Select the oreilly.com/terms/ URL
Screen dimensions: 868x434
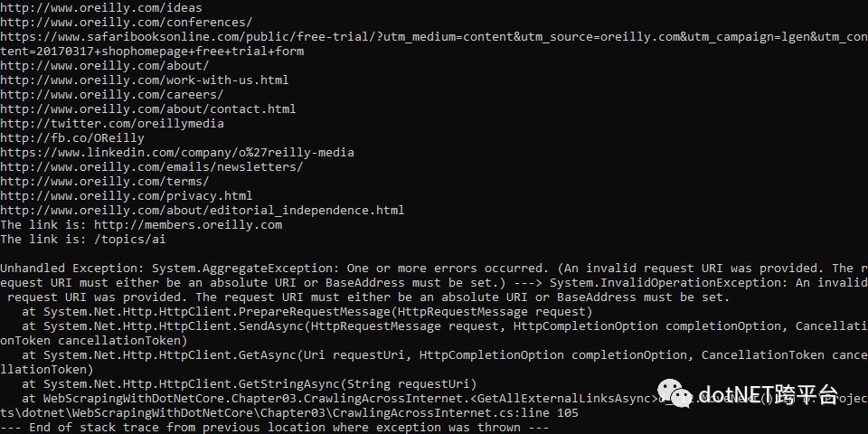105,181
